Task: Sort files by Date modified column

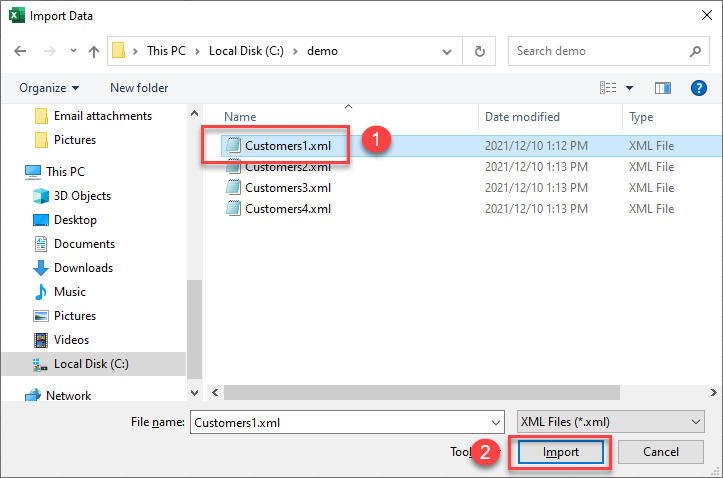Action: point(522,117)
